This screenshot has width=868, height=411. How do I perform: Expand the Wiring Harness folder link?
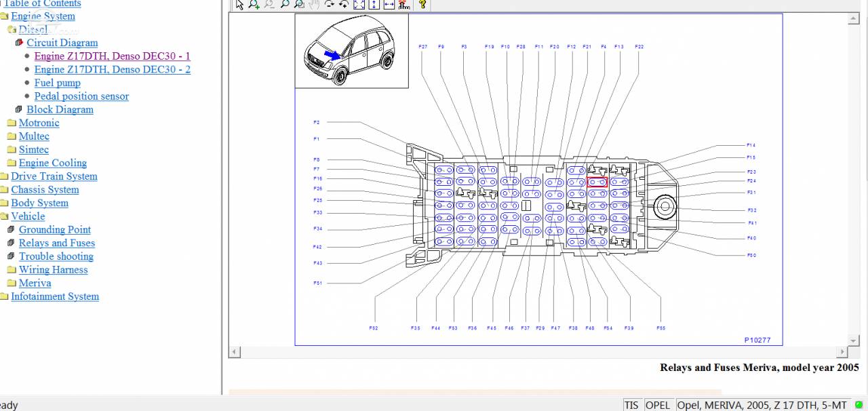[x=54, y=270]
